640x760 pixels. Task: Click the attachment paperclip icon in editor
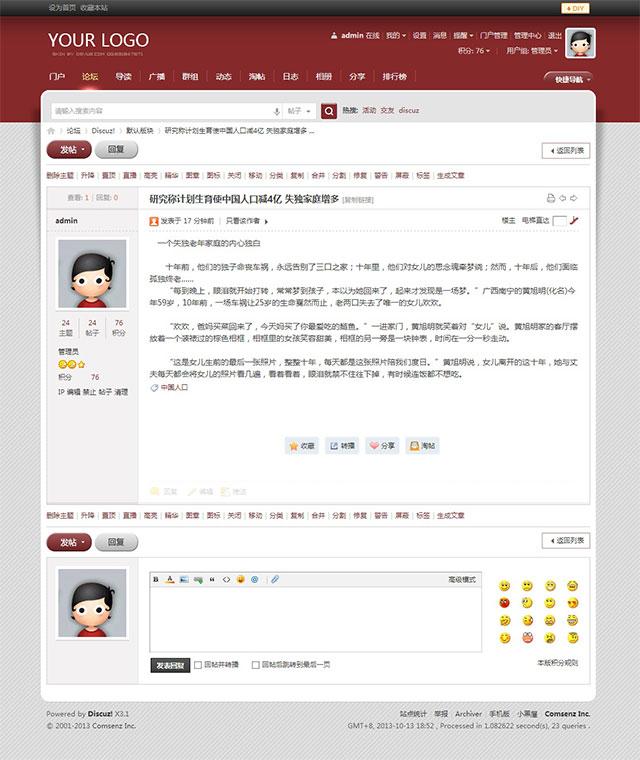pos(275,579)
